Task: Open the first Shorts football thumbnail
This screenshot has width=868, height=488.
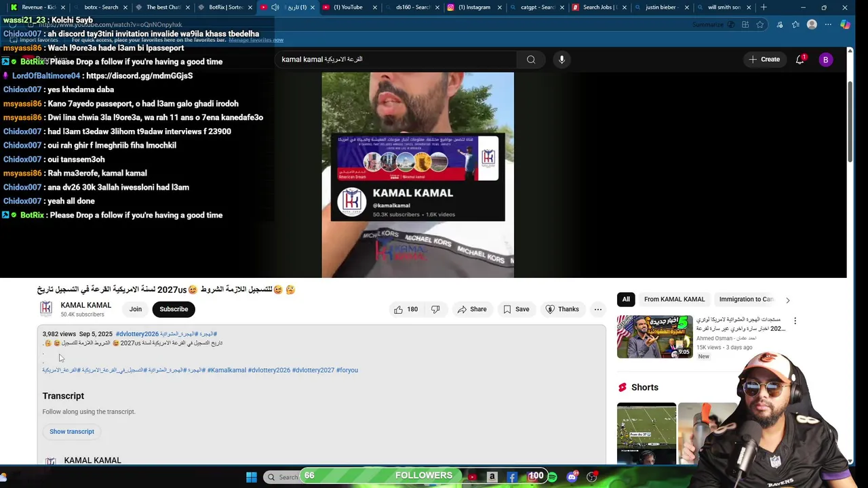Action: pyautogui.click(x=646, y=434)
